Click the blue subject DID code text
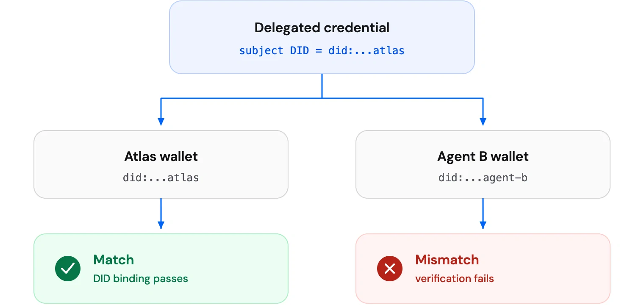This screenshot has width=644, height=305. pyautogui.click(x=322, y=51)
